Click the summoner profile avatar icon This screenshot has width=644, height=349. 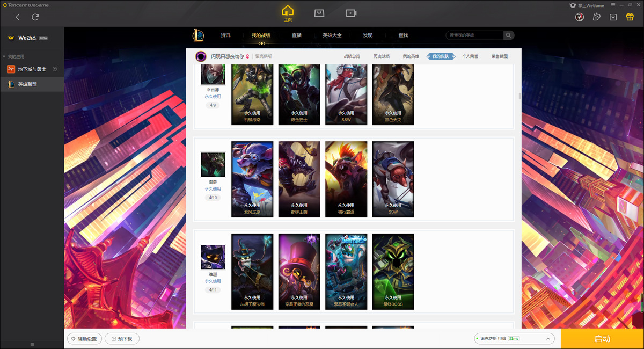(x=201, y=56)
